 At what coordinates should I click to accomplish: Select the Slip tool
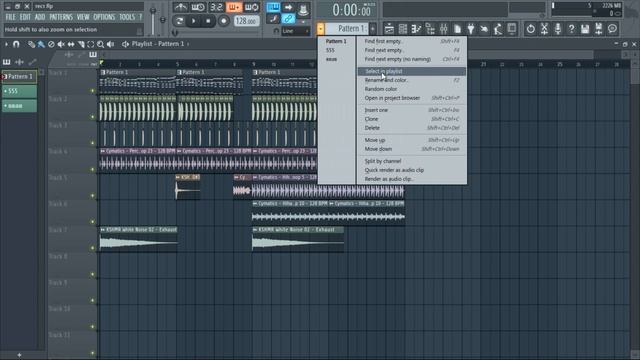71,44
